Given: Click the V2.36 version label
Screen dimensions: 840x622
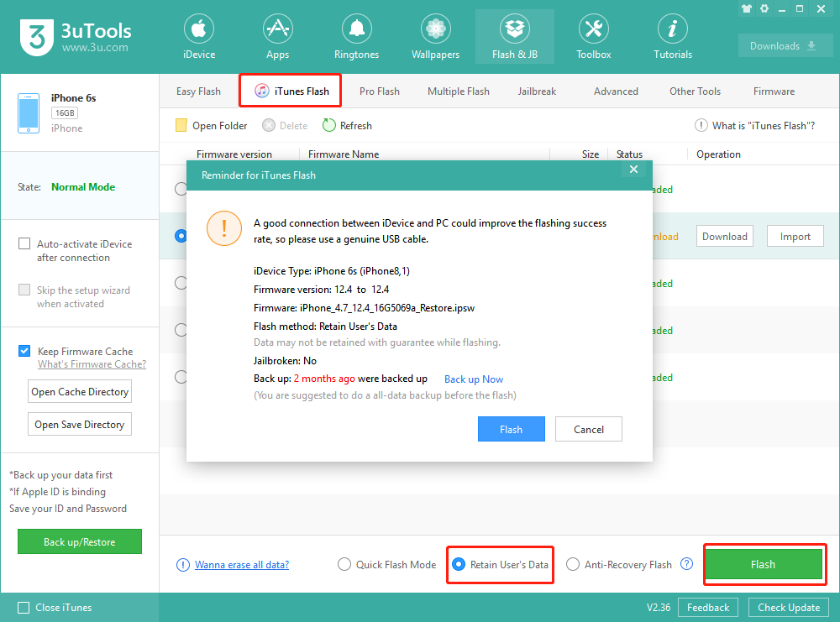Looking at the screenshot, I should pyautogui.click(x=659, y=608).
